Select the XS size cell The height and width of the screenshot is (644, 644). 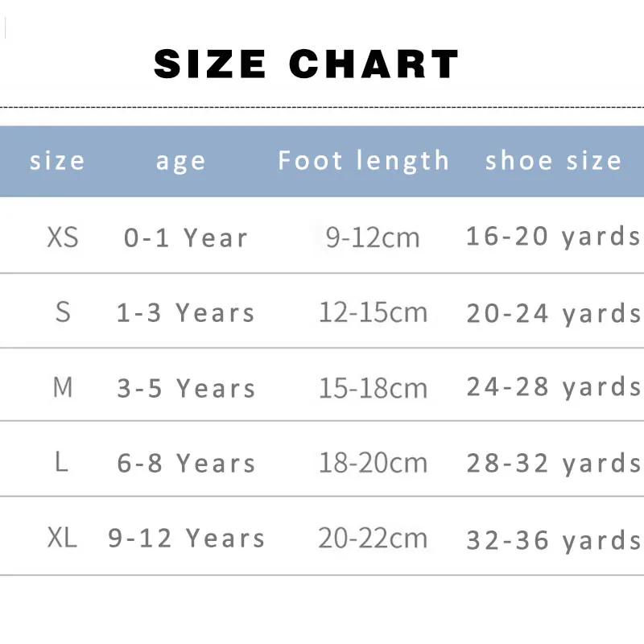[63, 237]
